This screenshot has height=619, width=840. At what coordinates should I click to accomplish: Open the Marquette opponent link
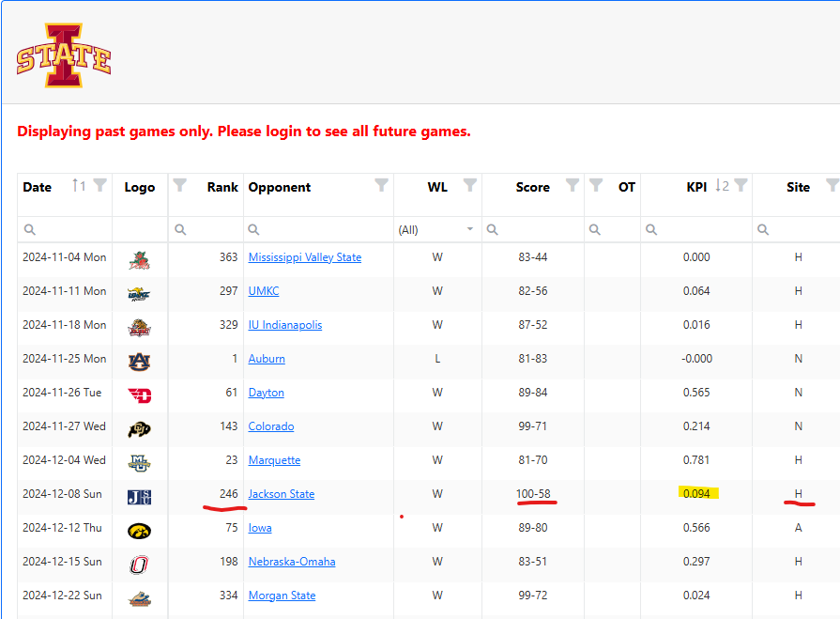click(x=274, y=460)
